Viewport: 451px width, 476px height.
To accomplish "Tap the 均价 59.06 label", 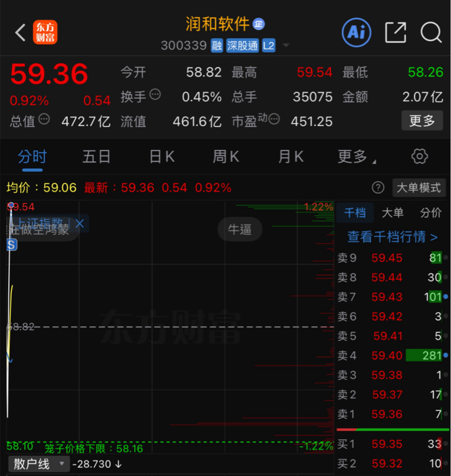I will [41, 188].
